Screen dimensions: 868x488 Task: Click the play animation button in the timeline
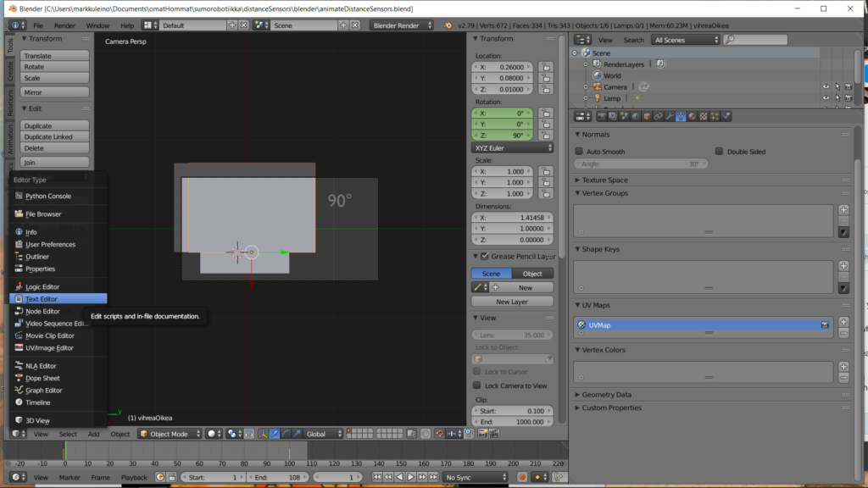(x=411, y=478)
